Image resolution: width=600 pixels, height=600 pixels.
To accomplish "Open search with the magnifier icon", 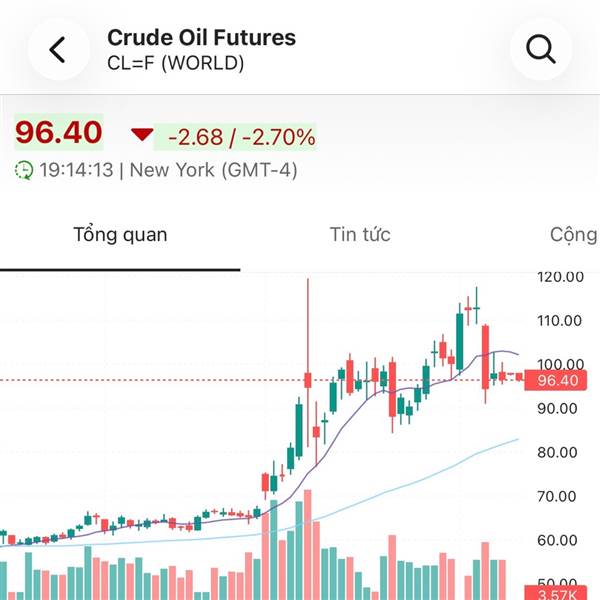I will [540, 49].
